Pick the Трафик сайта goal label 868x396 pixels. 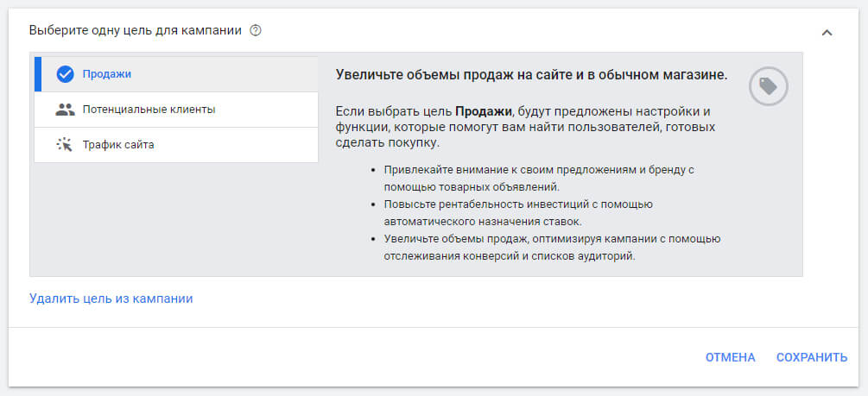click(118, 145)
